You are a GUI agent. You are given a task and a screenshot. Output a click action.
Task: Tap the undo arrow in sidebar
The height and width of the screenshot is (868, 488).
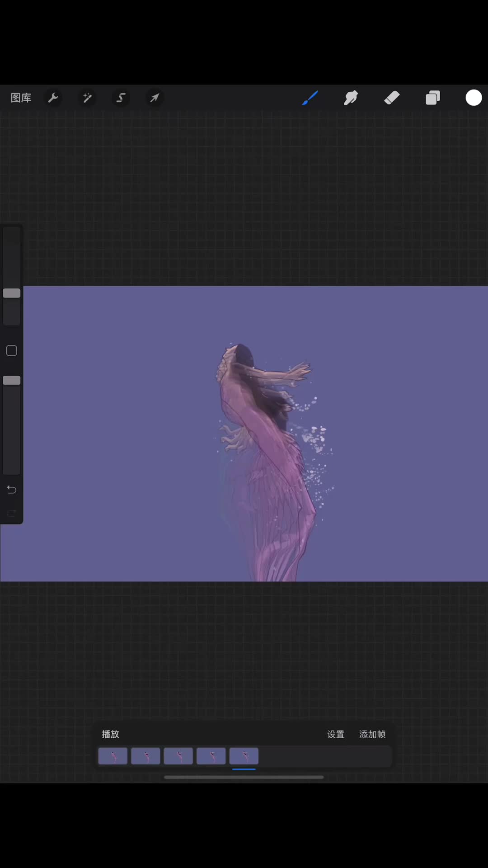point(12,490)
